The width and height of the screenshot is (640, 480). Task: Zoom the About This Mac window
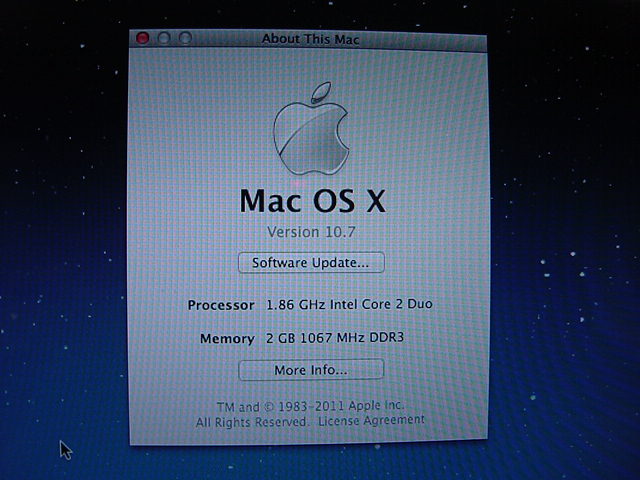point(185,38)
